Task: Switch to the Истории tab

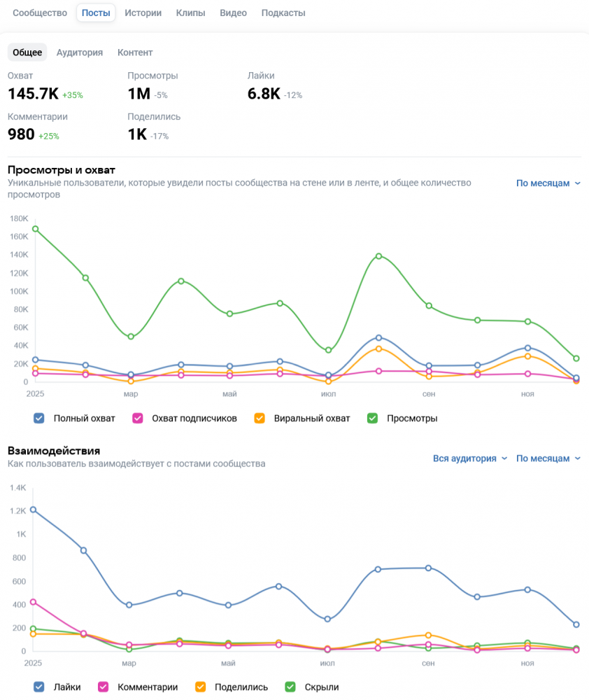Action: [143, 13]
